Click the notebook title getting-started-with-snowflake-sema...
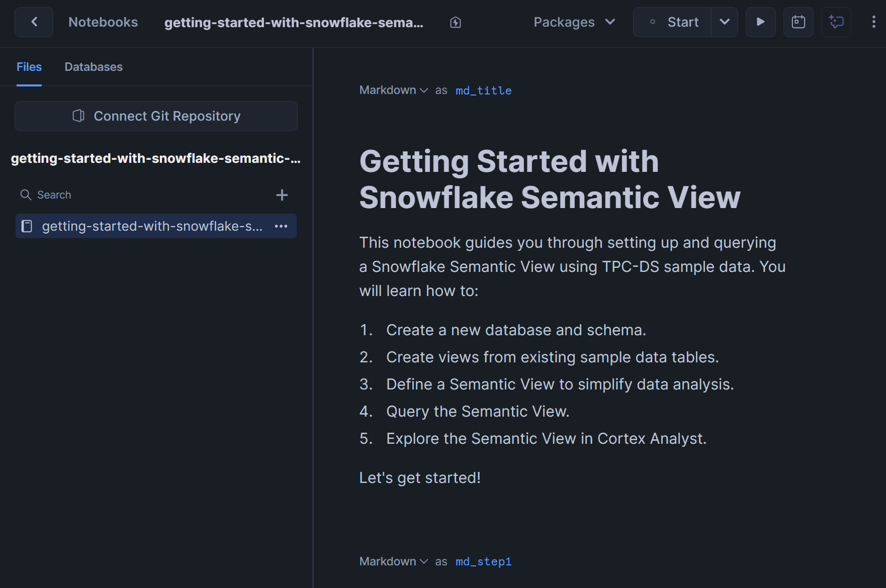The width and height of the screenshot is (886, 588). click(x=294, y=23)
